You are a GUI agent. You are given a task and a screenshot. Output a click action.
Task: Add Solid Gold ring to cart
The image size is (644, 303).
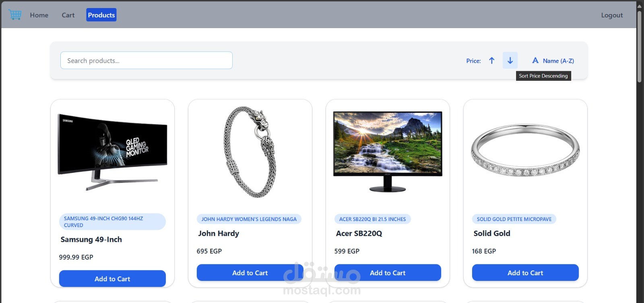(525, 272)
